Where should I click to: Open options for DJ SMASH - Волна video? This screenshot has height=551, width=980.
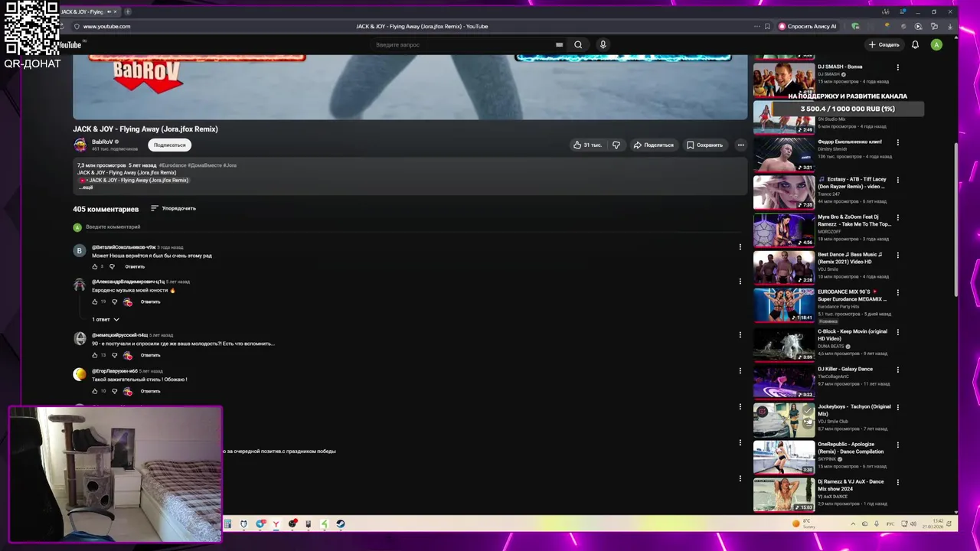(898, 67)
